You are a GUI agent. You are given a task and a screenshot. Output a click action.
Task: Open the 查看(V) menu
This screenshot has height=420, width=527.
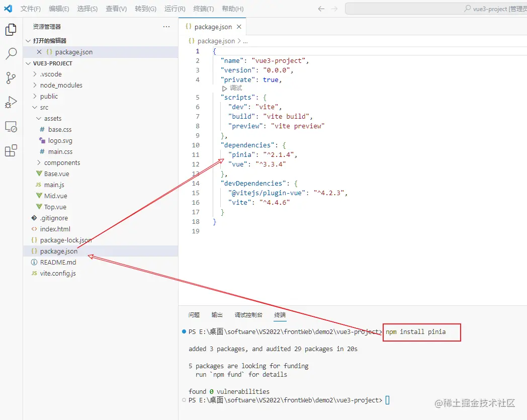coord(116,9)
